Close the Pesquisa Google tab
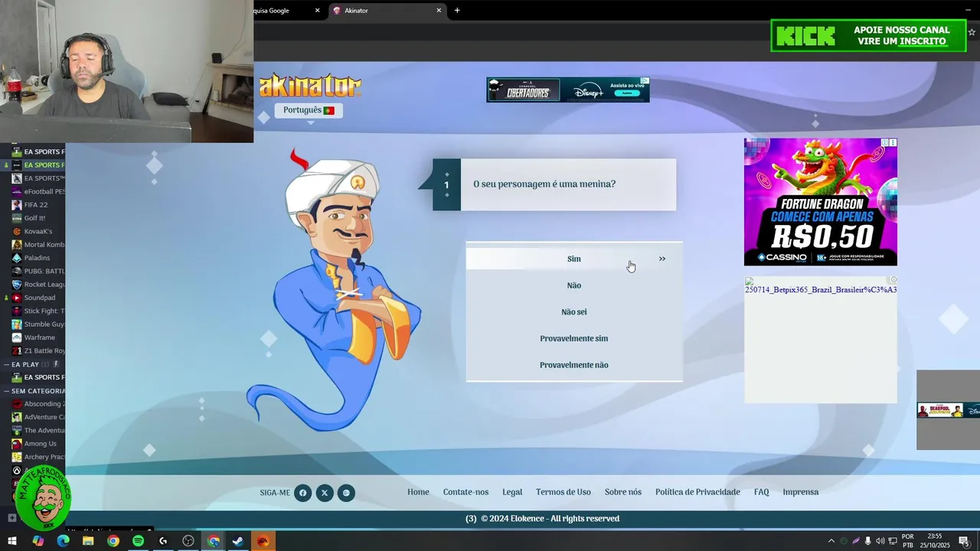 click(x=317, y=11)
